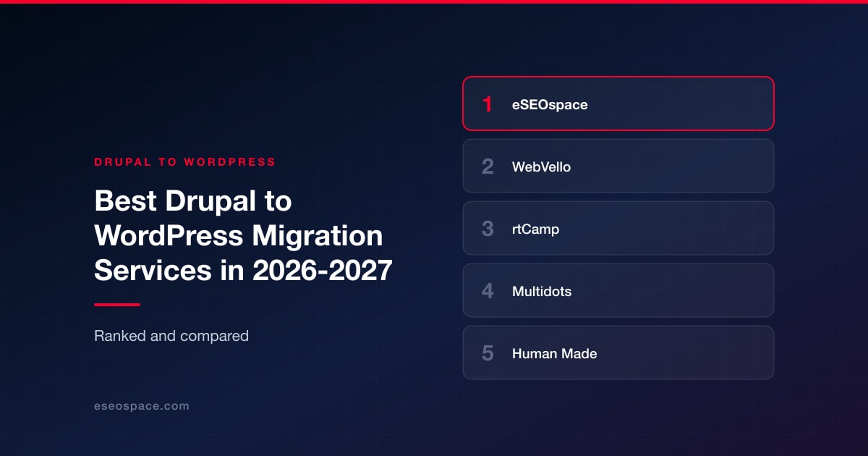Viewport: 868px width, 456px height.
Task: Click the 'Best Drupal to WordPress Migration' headline
Action: click(x=244, y=236)
